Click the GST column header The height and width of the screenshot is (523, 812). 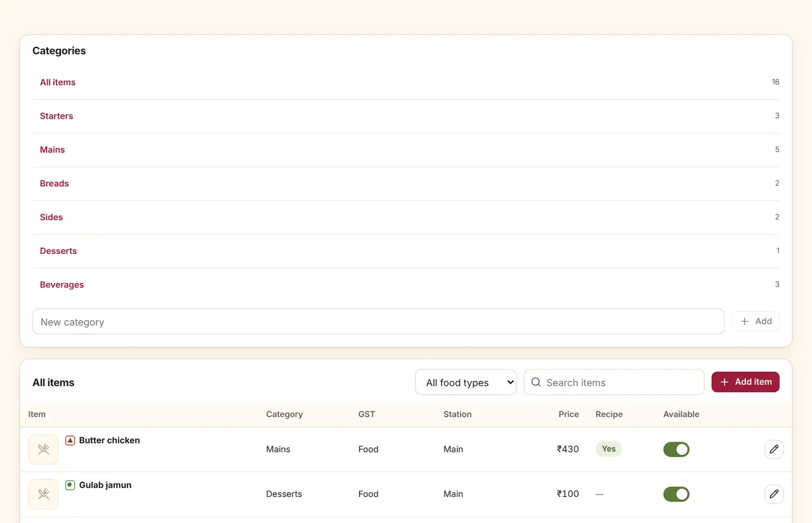(367, 414)
